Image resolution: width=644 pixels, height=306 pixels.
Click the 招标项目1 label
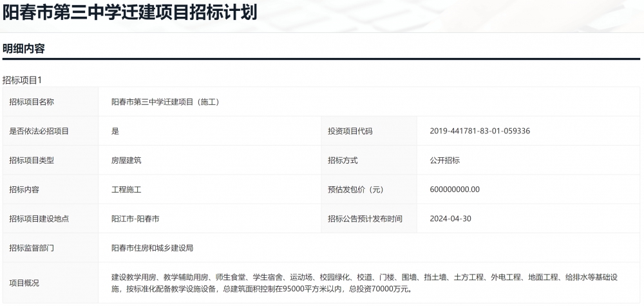[x=22, y=80]
